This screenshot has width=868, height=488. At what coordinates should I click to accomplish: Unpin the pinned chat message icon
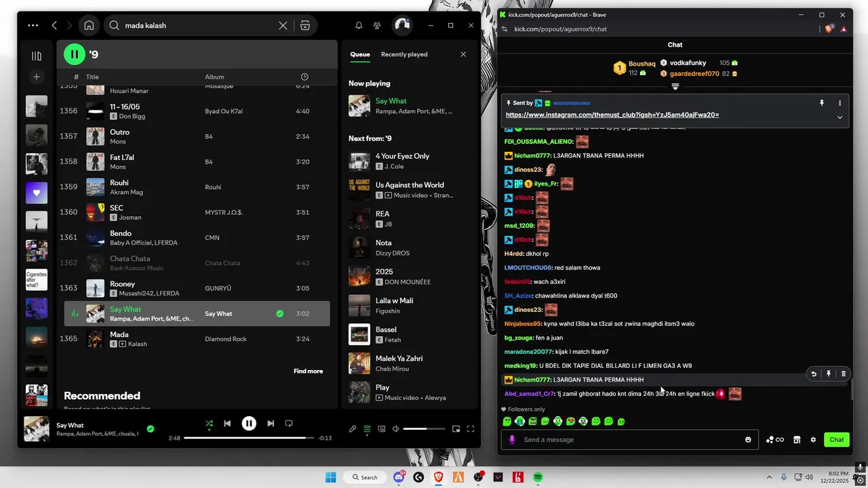click(x=821, y=103)
